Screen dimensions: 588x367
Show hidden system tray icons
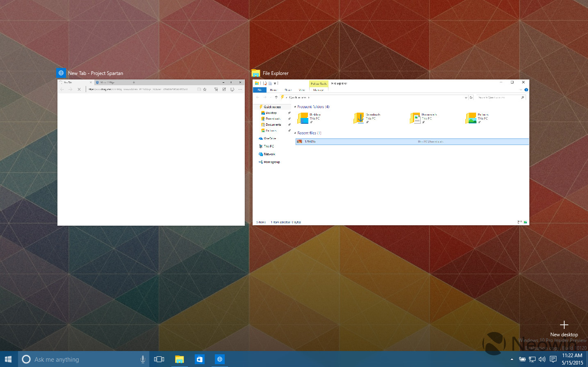click(512, 359)
